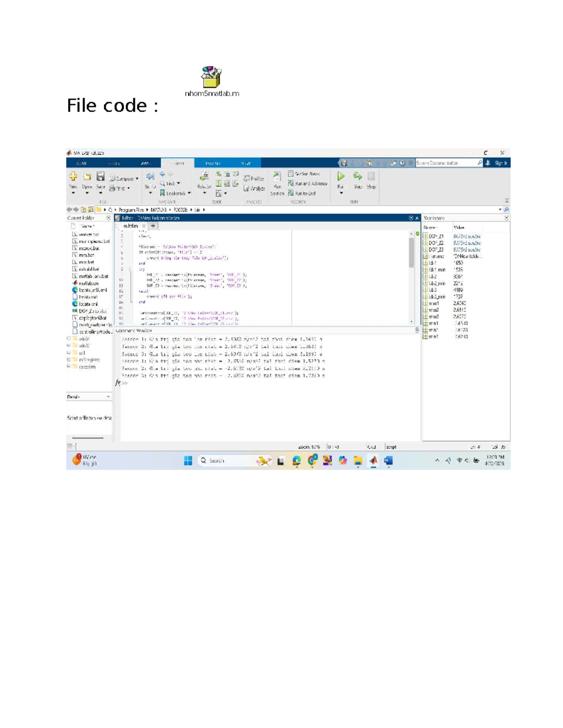Select the matlab.exe file in Current Folder

click(85, 283)
